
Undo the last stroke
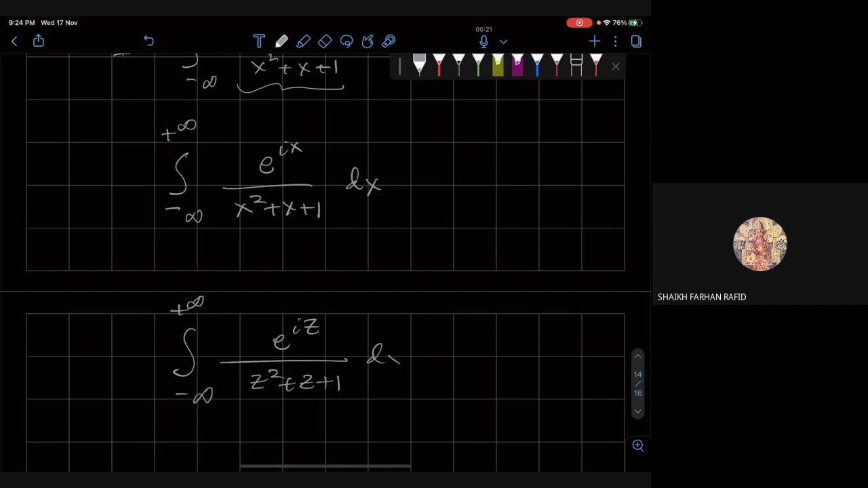(x=149, y=41)
